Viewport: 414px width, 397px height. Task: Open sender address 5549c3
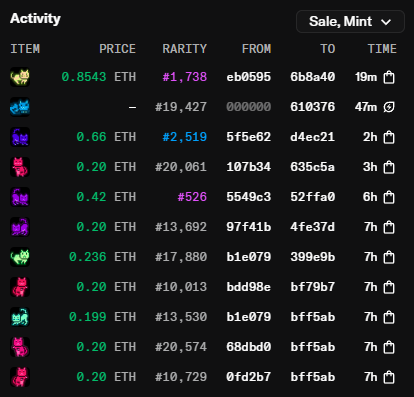click(x=249, y=197)
